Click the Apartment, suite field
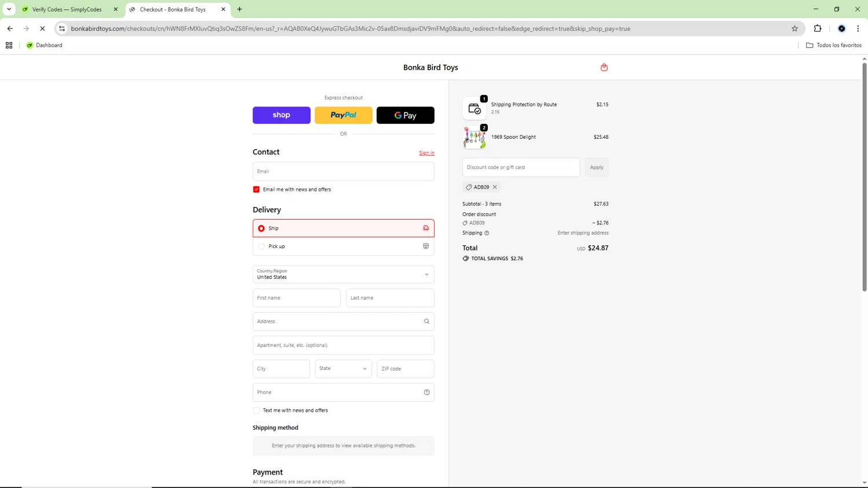The height and width of the screenshot is (488, 868). (x=343, y=345)
